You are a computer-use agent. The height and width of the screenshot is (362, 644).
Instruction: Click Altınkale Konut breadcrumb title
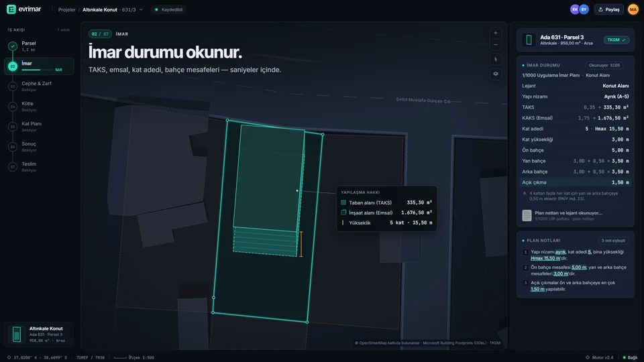click(x=100, y=9)
